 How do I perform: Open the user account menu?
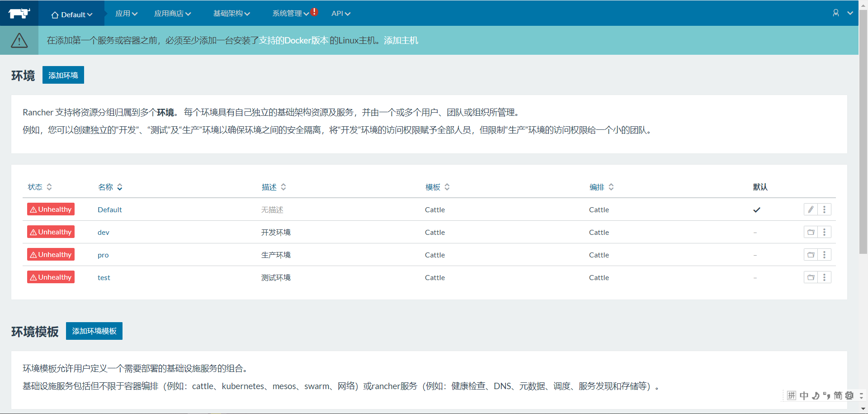[836, 13]
